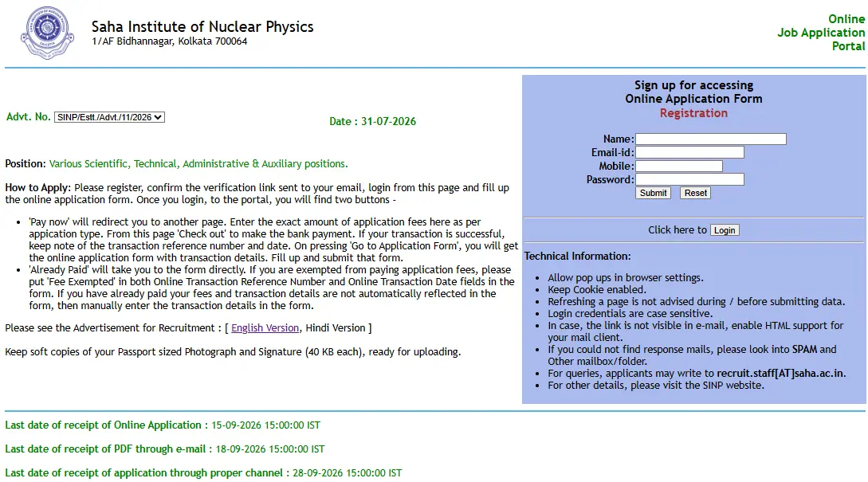
Task: Focus the Email-id input field
Action: [x=689, y=152]
